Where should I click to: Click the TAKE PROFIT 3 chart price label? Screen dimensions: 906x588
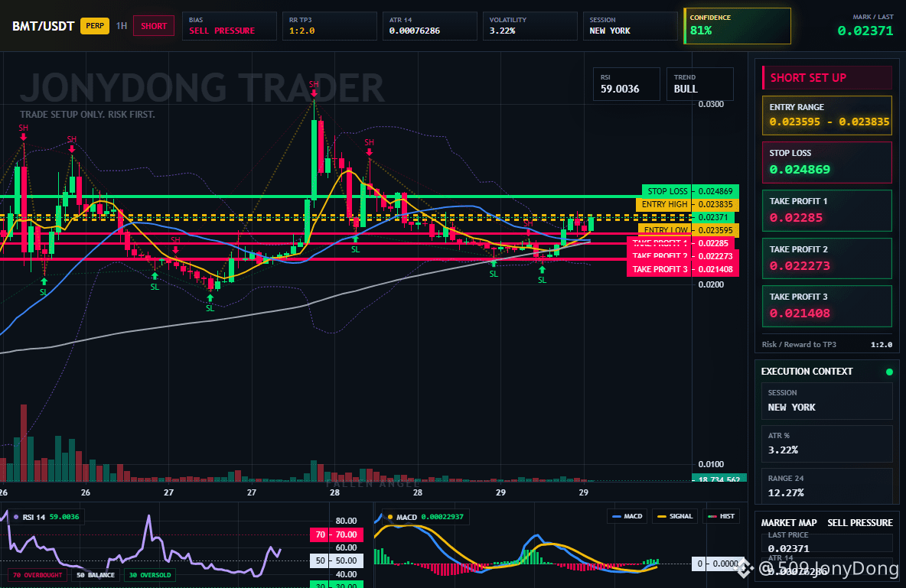point(683,269)
